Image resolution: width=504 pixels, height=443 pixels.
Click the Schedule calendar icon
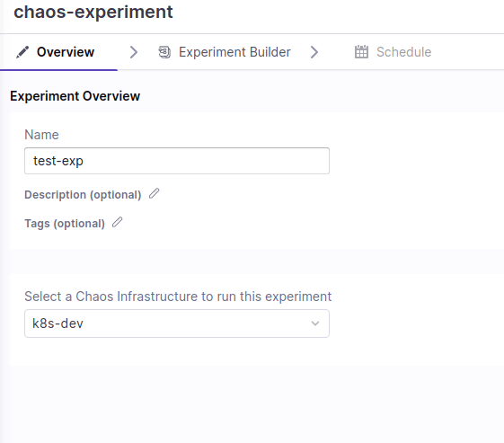click(x=361, y=52)
